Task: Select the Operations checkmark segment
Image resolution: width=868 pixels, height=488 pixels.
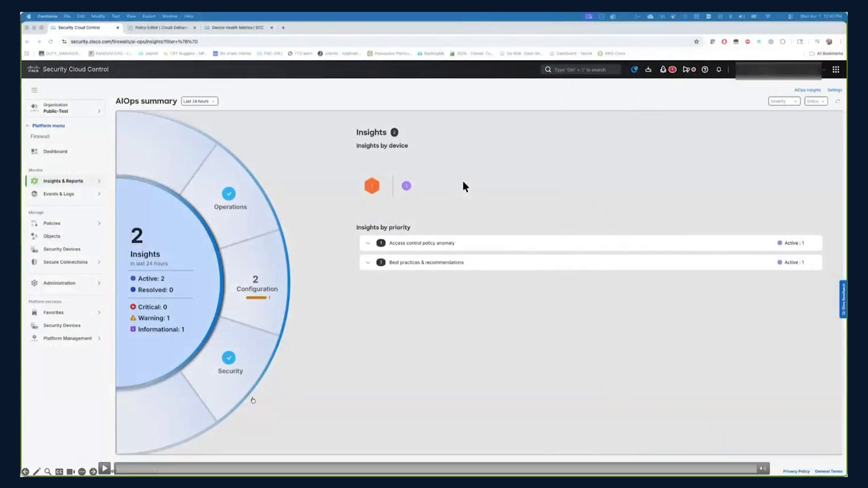Action: [x=229, y=194]
